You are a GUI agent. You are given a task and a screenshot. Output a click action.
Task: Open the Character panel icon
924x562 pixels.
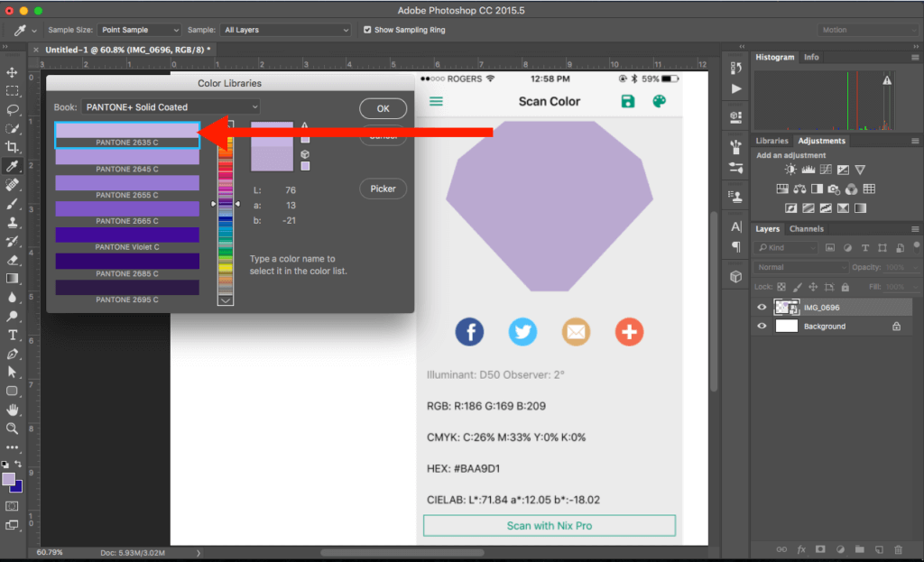736,226
